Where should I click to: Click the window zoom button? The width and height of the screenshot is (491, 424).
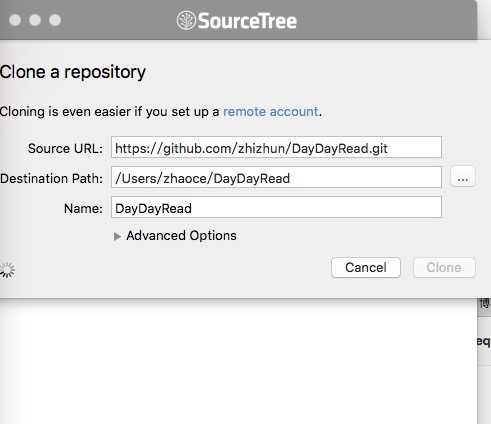pyautogui.click(x=55, y=20)
